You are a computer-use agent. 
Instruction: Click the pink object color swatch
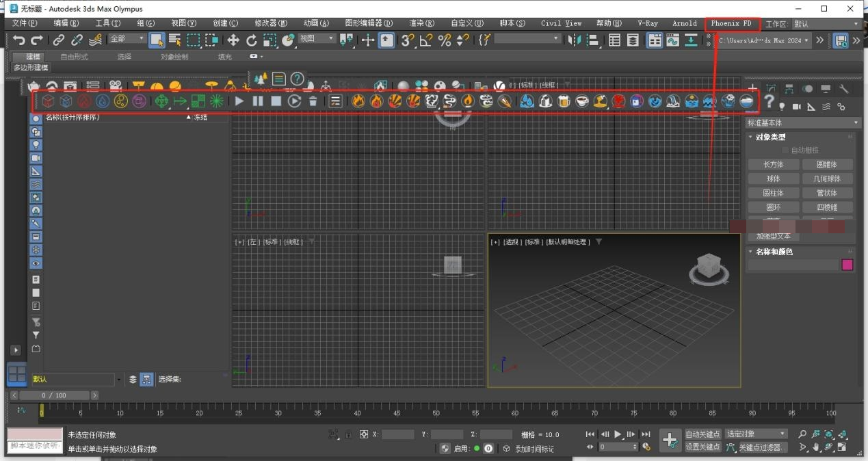click(847, 265)
